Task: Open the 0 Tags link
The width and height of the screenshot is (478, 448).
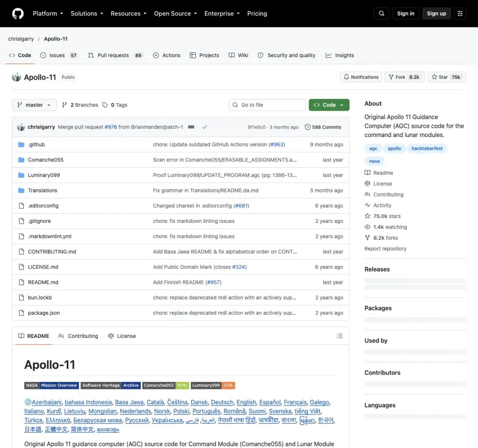Action: coord(115,105)
